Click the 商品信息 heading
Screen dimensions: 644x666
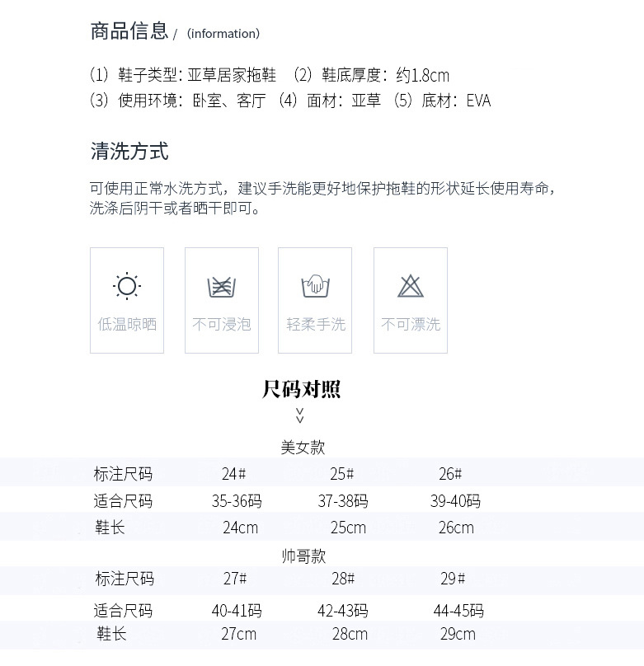pyautogui.click(x=129, y=31)
